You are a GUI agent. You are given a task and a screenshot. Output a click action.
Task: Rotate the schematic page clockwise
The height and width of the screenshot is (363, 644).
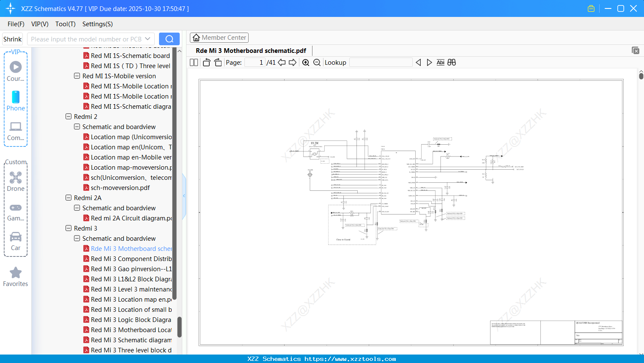tap(217, 62)
